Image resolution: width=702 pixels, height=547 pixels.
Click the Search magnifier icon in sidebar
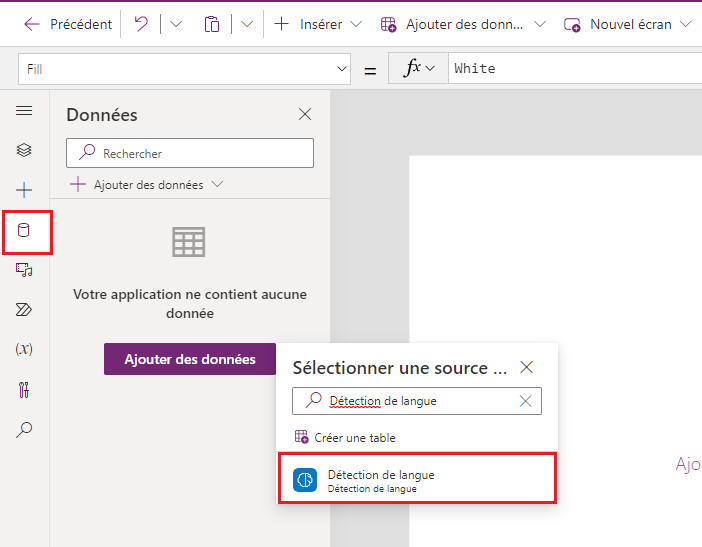(24, 430)
